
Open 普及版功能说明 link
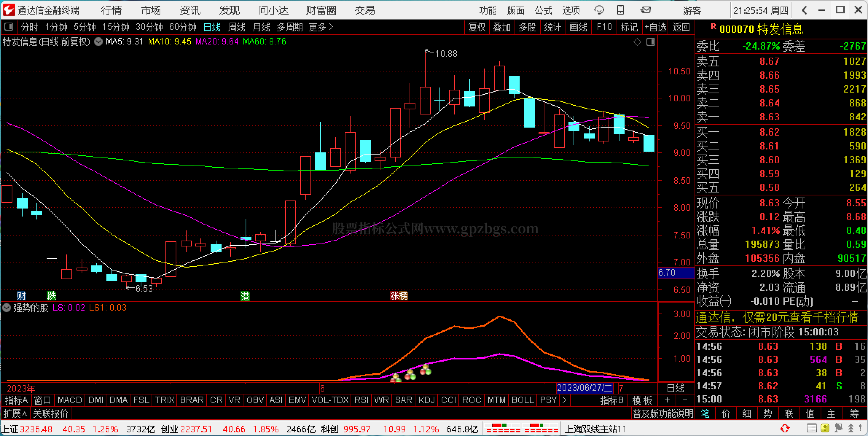[x=663, y=413]
